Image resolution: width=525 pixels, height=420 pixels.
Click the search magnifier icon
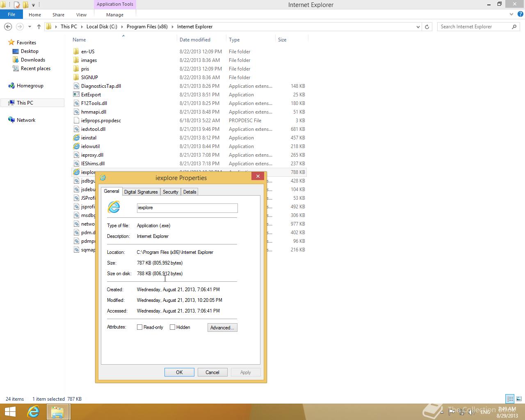pyautogui.click(x=514, y=27)
